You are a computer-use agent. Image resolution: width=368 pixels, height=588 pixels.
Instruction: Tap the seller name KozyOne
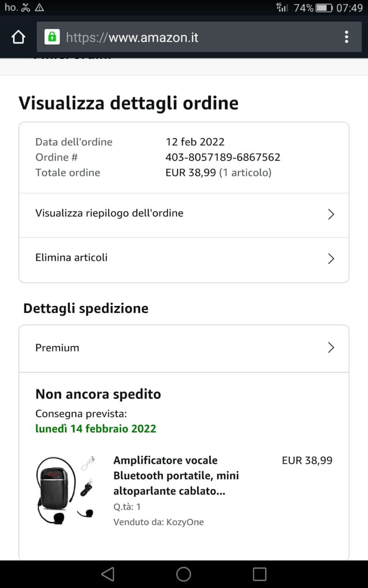point(185,522)
